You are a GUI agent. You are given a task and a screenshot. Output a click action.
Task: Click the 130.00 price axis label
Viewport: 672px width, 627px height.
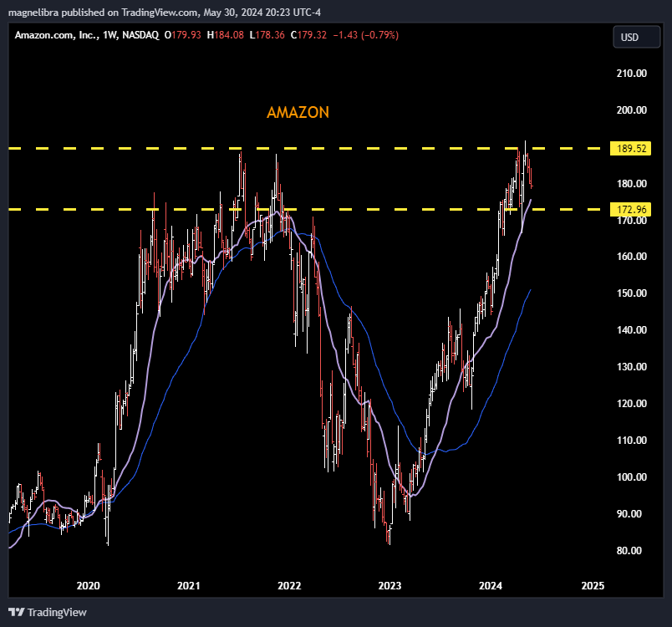pyautogui.click(x=631, y=367)
